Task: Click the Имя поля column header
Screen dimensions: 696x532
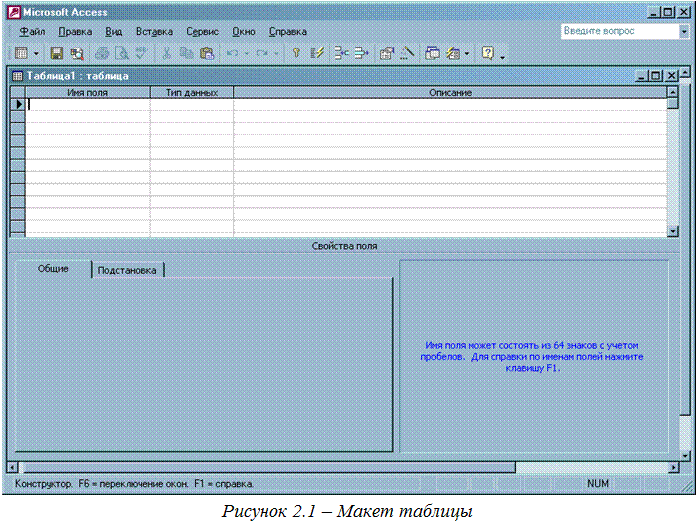Action: coord(87,93)
